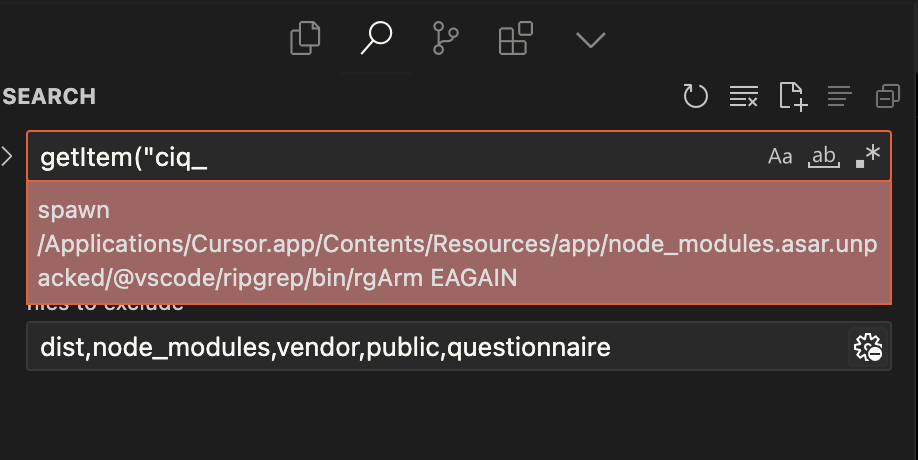The height and width of the screenshot is (460, 918).
Task: Select the Search magnifier view icon
Action: coord(376,37)
